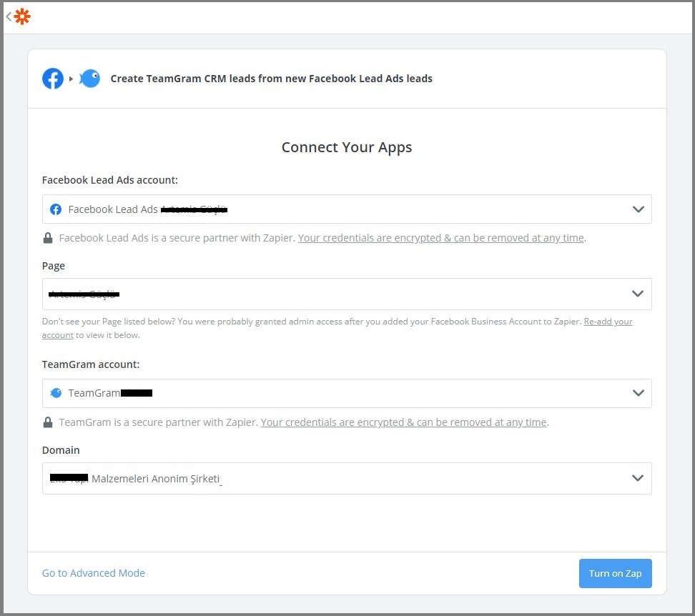Click the Facebook Lead Ads account label
Image resolution: width=695 pixels, height=616 pixels.
110,180
